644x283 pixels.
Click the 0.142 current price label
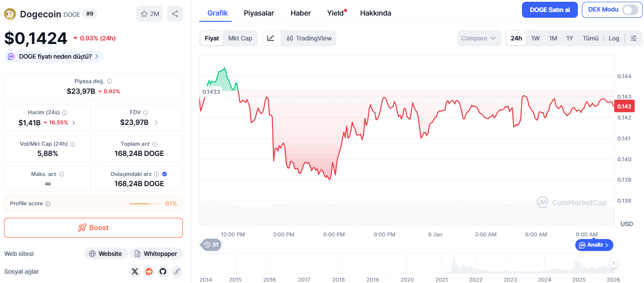tap(624, 106)
